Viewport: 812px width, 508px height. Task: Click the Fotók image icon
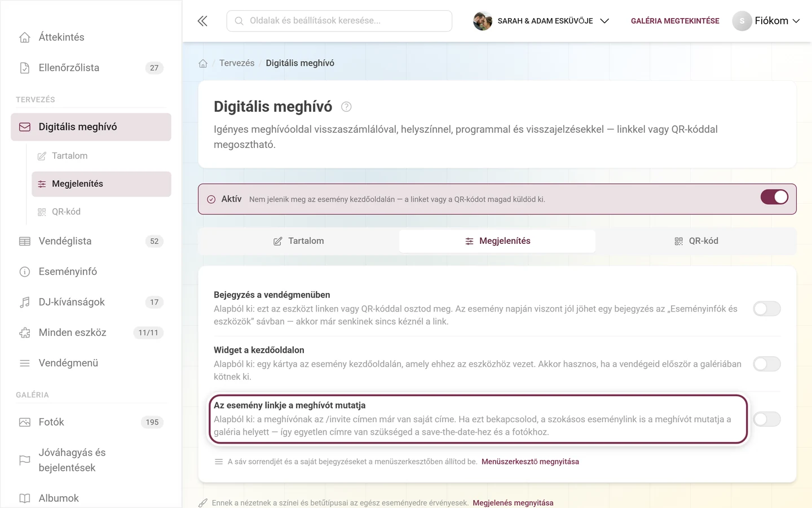tap(25, 422)
